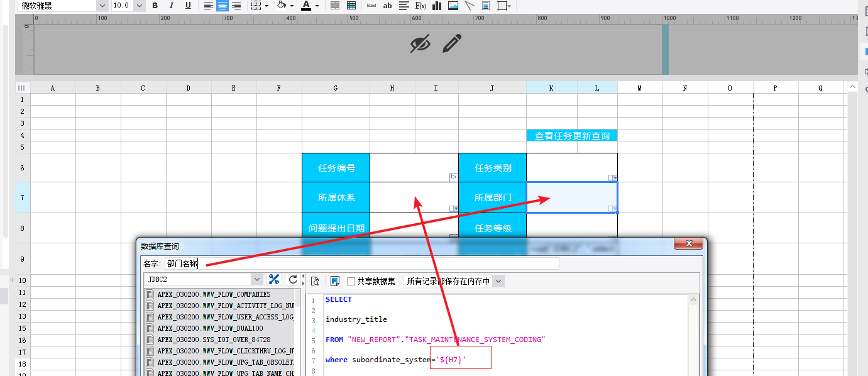868x376 pixels.
Task: Select the 任务编号 label cell
Action: [336, 168]
